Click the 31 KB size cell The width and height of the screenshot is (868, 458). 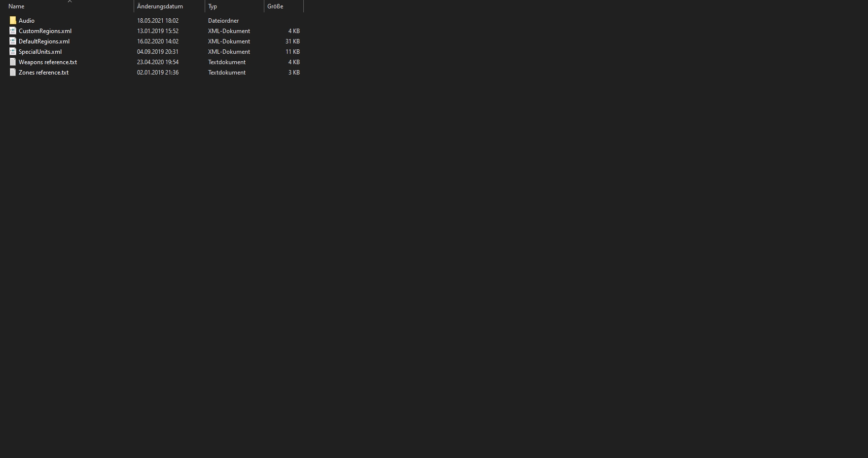click(x=292, y=41)
